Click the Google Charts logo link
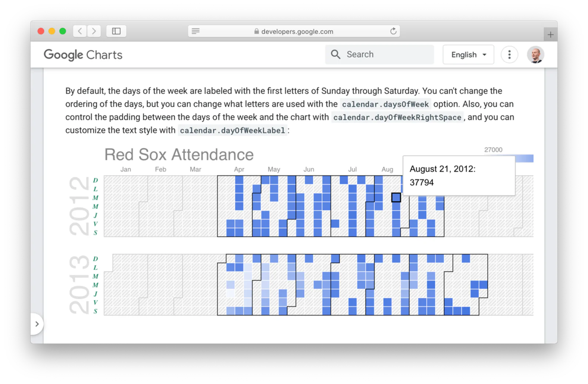 tap(83, 55)
